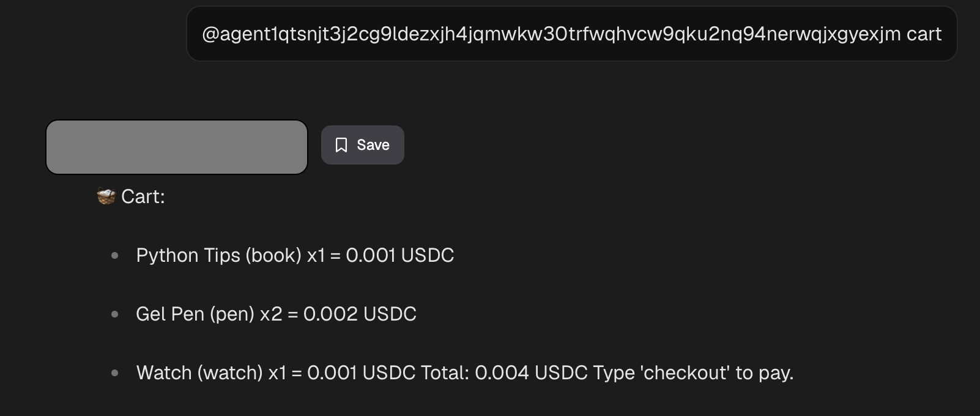The image size is (980, 416).
Task: Click the gray avatar placeholder above the cart
Action: 176,147
